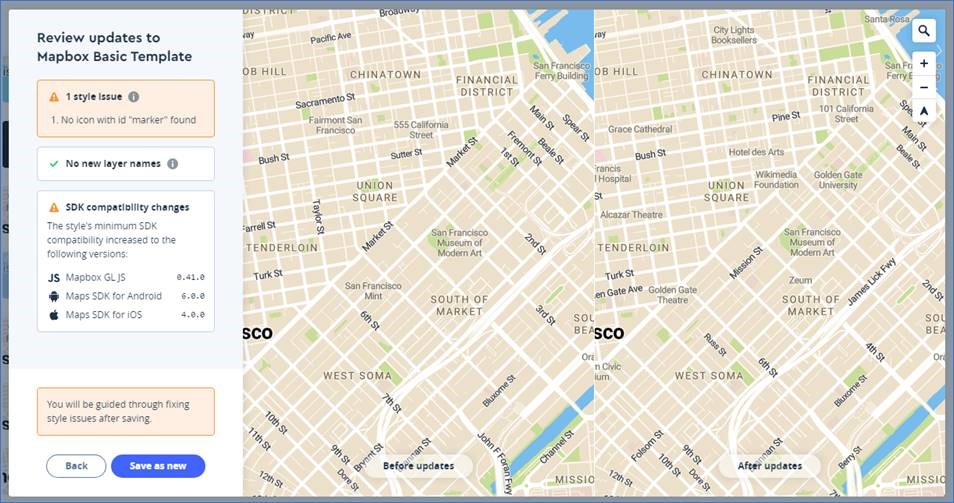Click 'Sacramento St' on before map
This screenshot has width=954, height=503.
coord(325,100)
